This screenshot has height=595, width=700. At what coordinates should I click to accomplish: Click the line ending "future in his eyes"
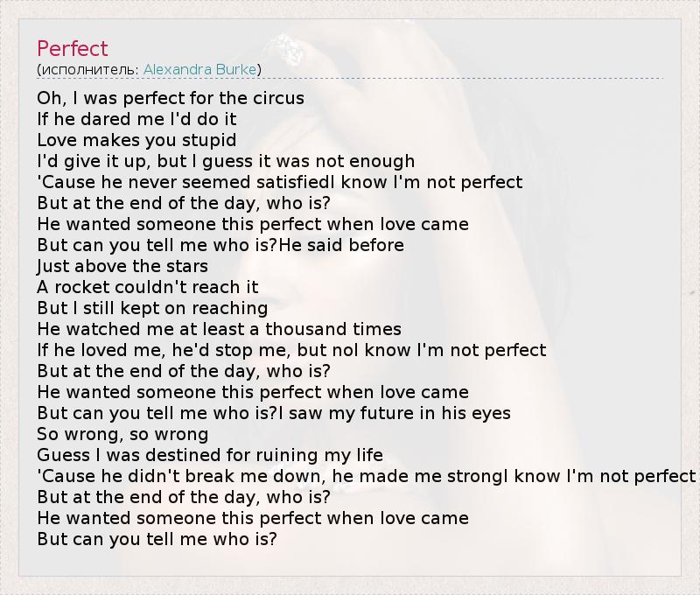(274, 413)
